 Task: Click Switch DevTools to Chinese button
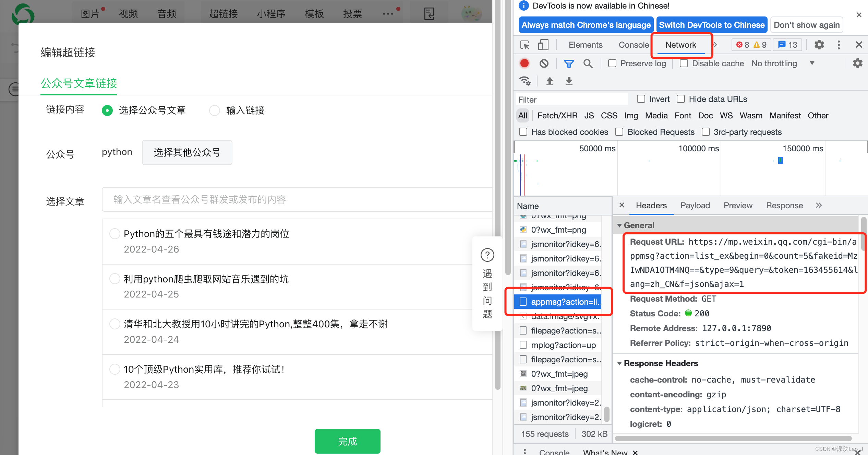tap(712, 25)
